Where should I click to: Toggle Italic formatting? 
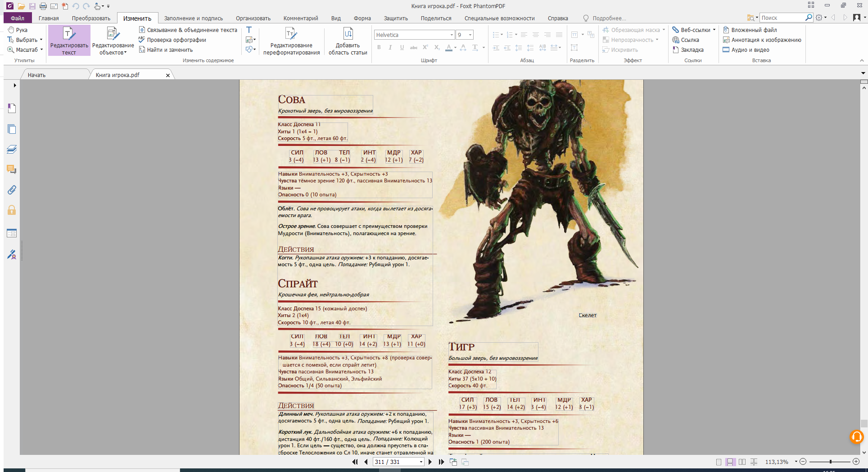click(x=390, y=47)
